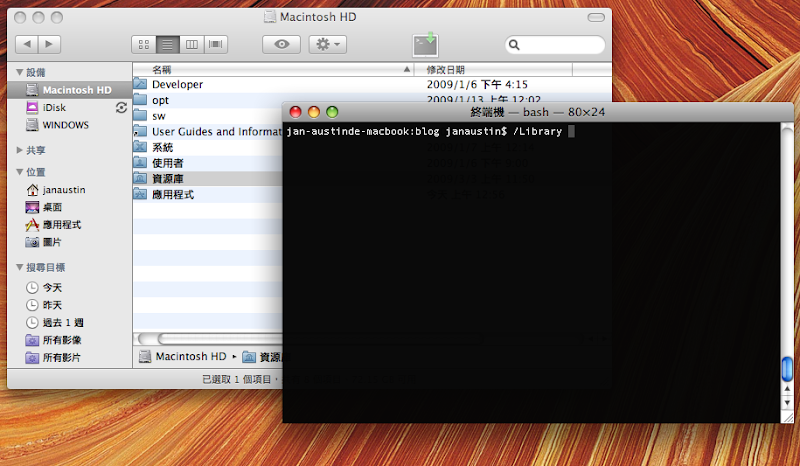The height and width of the screenshot is (466, 800).
Task: Click the Terminal title bar text
Action: (x=538, y=112)
